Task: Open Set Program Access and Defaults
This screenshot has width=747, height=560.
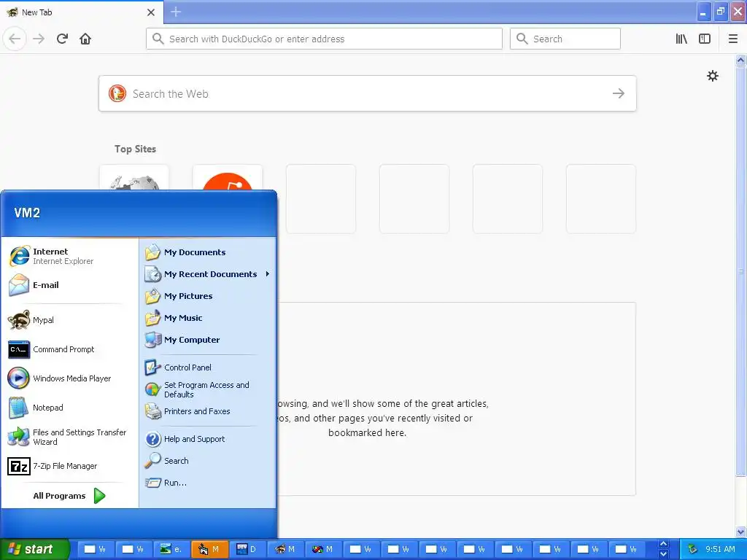Action: coord(208,389)
